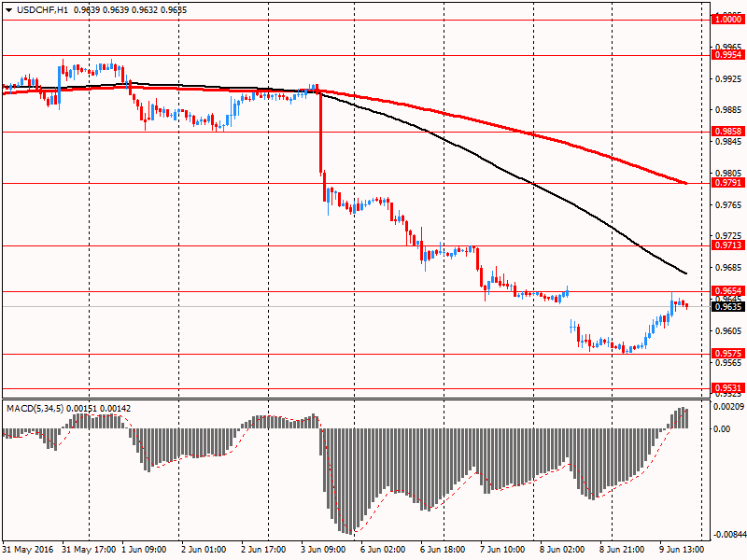The width and height of the screenshot is (747, 560).
Task: Select the current price 0.9635 black label
Action: (728, 307)
